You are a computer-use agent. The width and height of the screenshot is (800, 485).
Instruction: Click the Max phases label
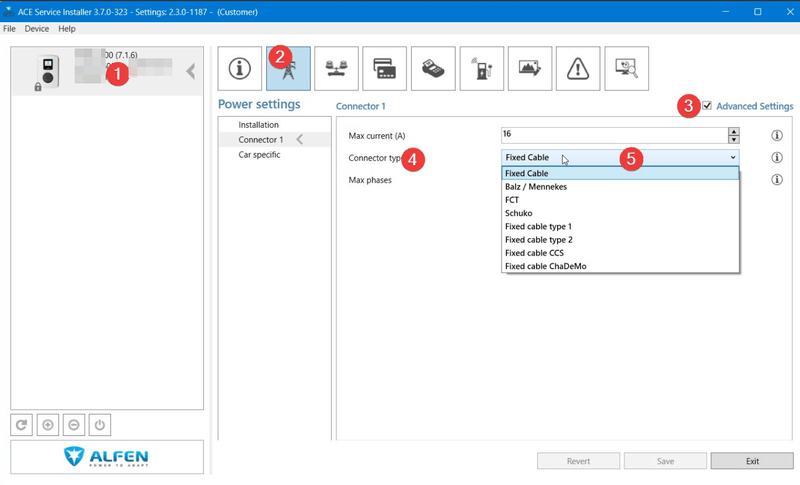coord(370,180)
